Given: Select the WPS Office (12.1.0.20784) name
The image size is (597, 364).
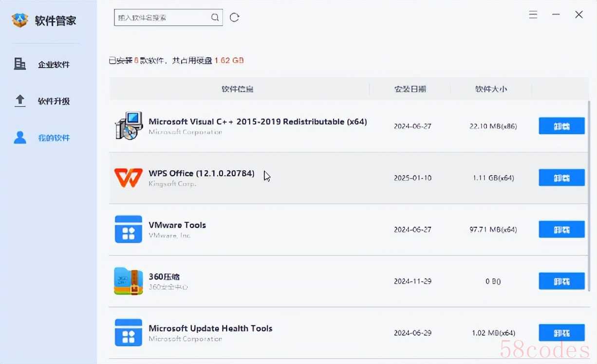Looking at the screenshot, I should (202, 173).
